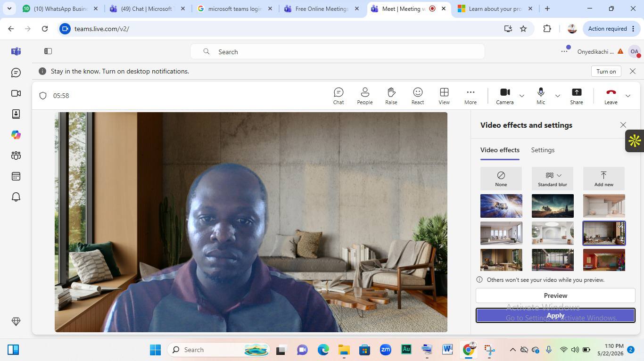Image resolution: width=644 pixels, height=361 pixels.
Task: Click the Windows Start button
Action: click(155, 350)
